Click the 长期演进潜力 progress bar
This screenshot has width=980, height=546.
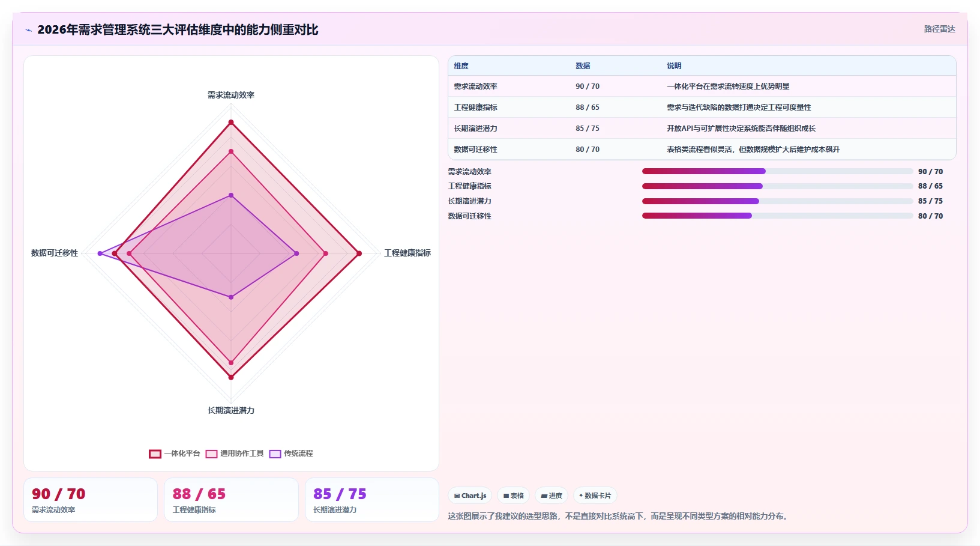tap(777, 201)
